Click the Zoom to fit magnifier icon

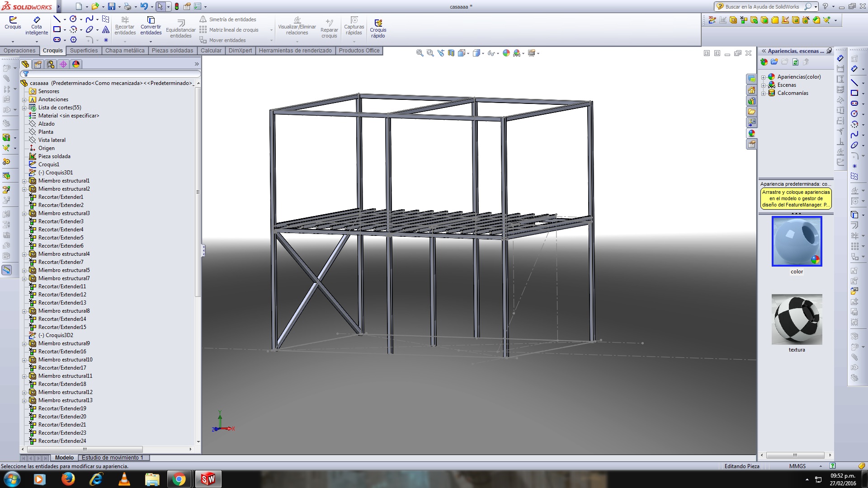(x=420, y=53)
